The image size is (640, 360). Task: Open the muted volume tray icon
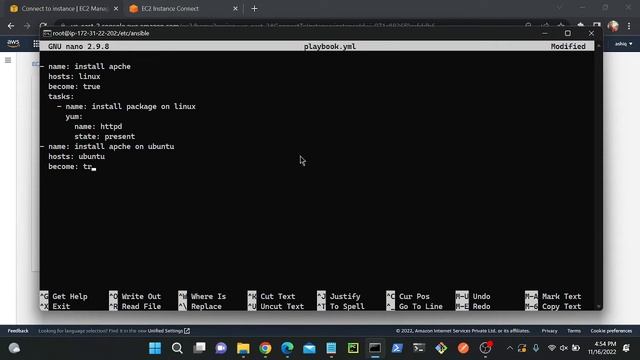pyautogui.click(x=564, y=348)
